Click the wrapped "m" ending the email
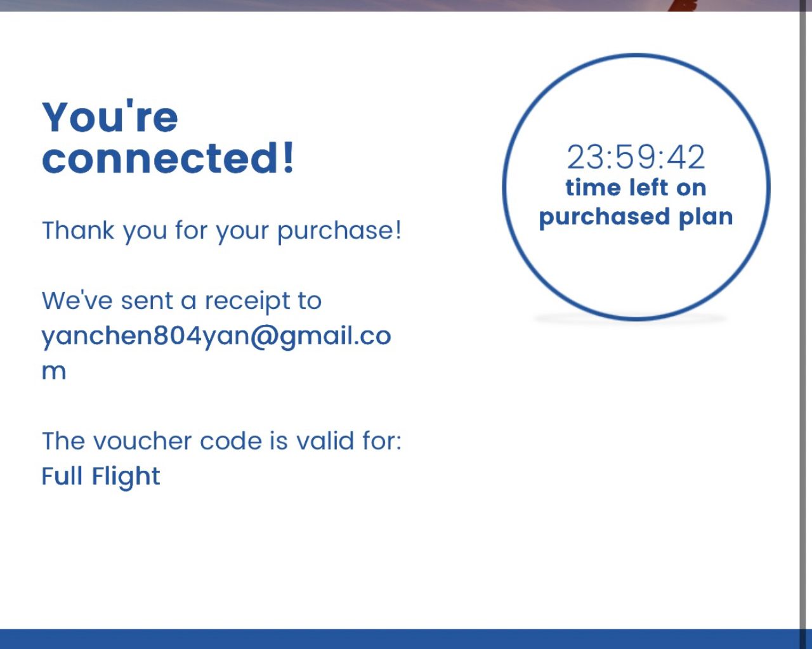 (x=54, y=371)
